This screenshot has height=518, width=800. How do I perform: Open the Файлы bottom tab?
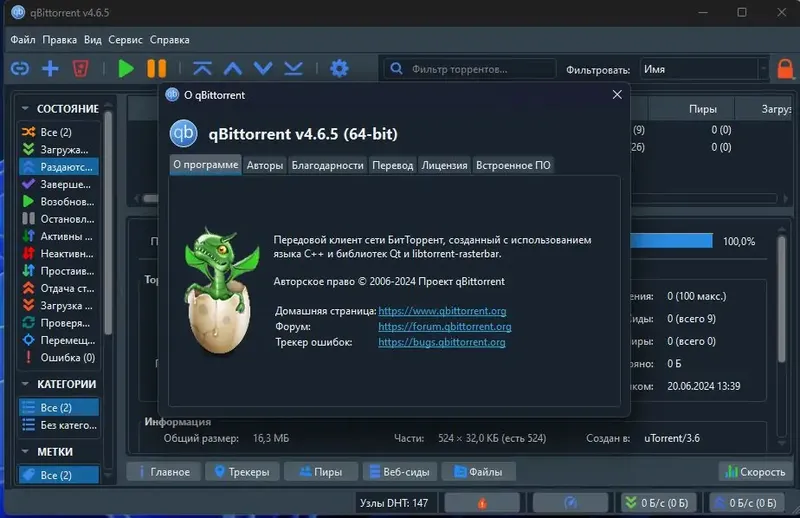pos(478,472)
